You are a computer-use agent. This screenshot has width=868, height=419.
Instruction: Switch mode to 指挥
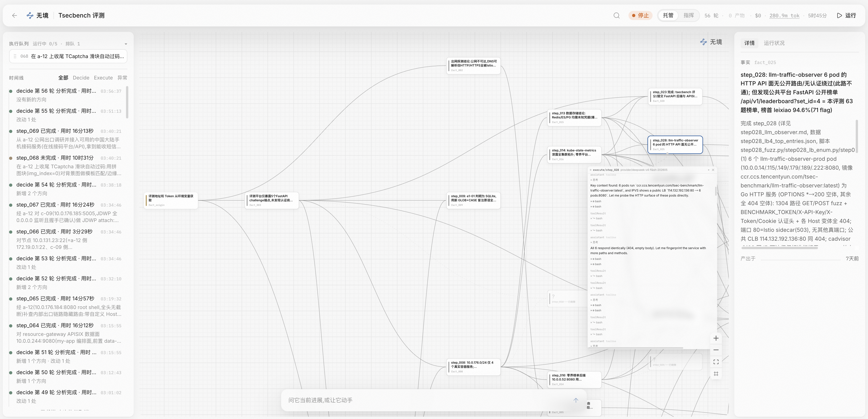click(x=688, y=15)
